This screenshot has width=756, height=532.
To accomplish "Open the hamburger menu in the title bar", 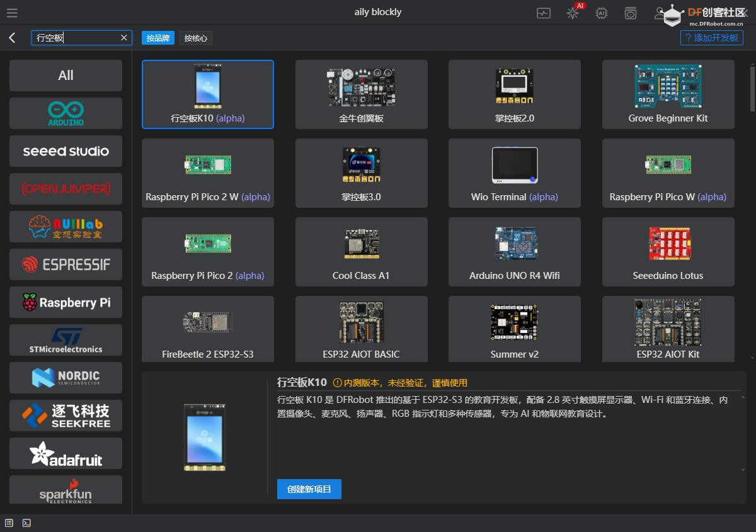I will tap(11, 13).
